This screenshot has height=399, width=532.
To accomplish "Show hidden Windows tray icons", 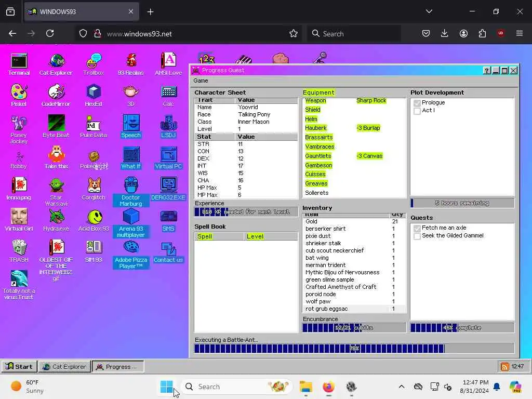I will [x=402, y=387].
